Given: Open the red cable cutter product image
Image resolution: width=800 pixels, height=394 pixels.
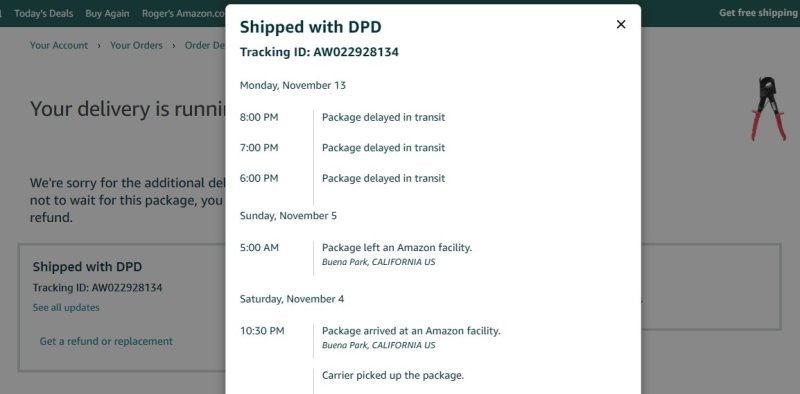Looking at the screenshot, I should click(768, 109).
